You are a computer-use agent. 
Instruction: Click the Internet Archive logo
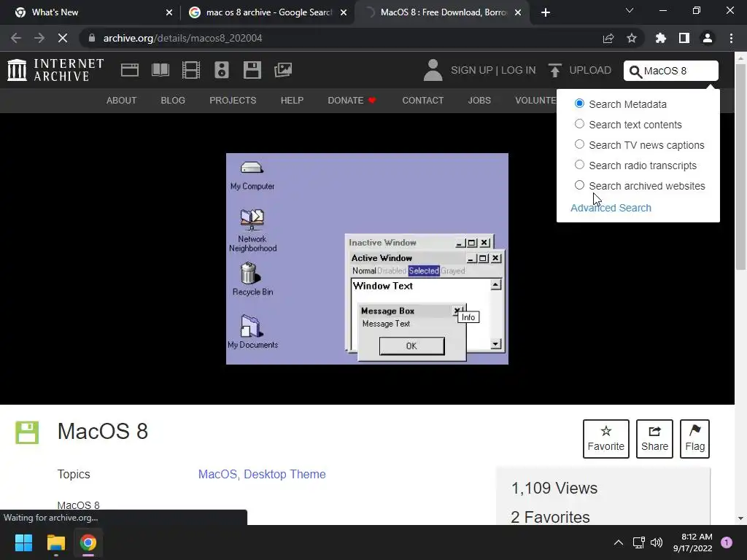[x=55, y=70]
